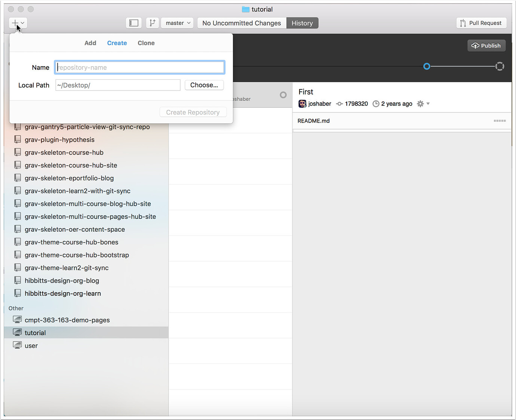Select the branches icon in the toolbar
This screenshot has width=516, height=420.
point(152,23)
